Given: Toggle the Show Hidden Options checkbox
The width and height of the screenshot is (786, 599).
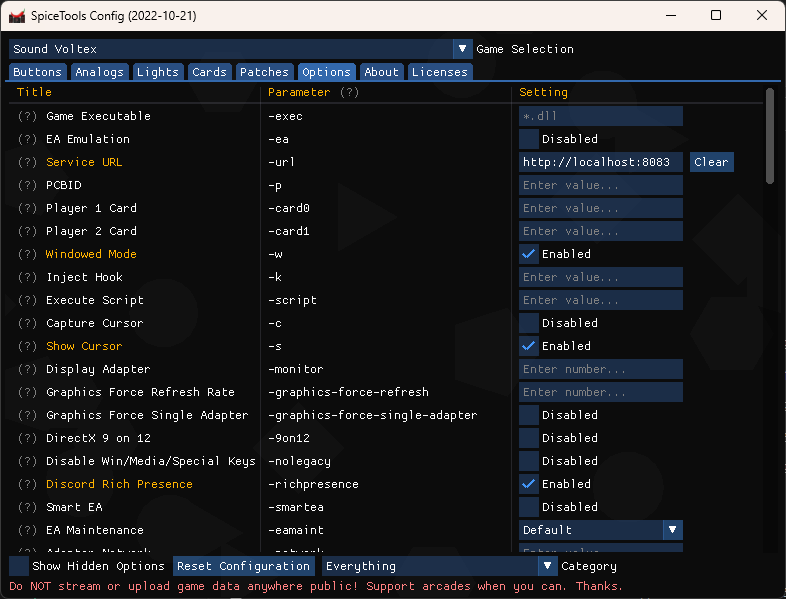Looking at the screenshot, I should pos(19,566).
